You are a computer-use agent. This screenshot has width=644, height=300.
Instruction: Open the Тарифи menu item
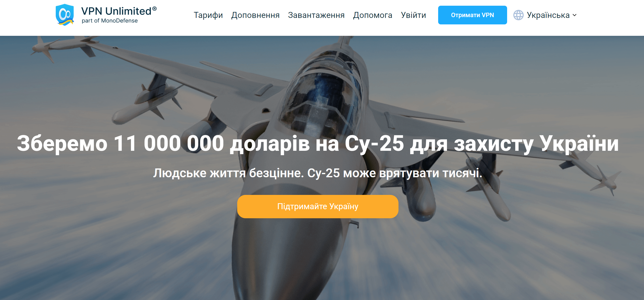click(208, 15)
